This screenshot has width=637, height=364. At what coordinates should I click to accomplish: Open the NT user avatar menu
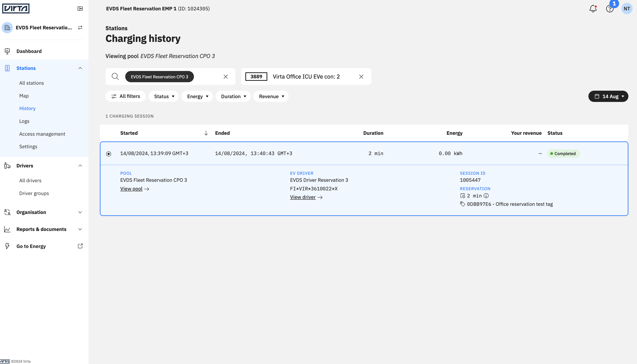coord(627,9)
